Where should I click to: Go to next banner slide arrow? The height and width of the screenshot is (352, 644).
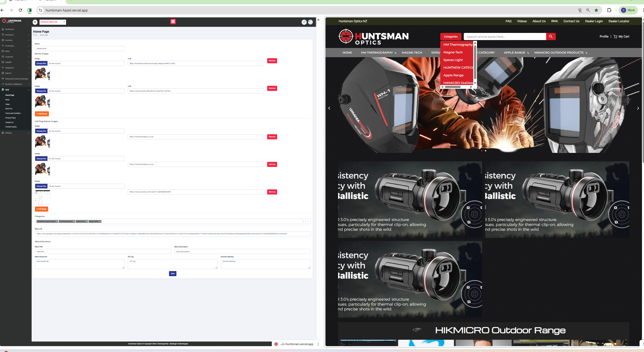pyautogui.click(x=638, y=108)
